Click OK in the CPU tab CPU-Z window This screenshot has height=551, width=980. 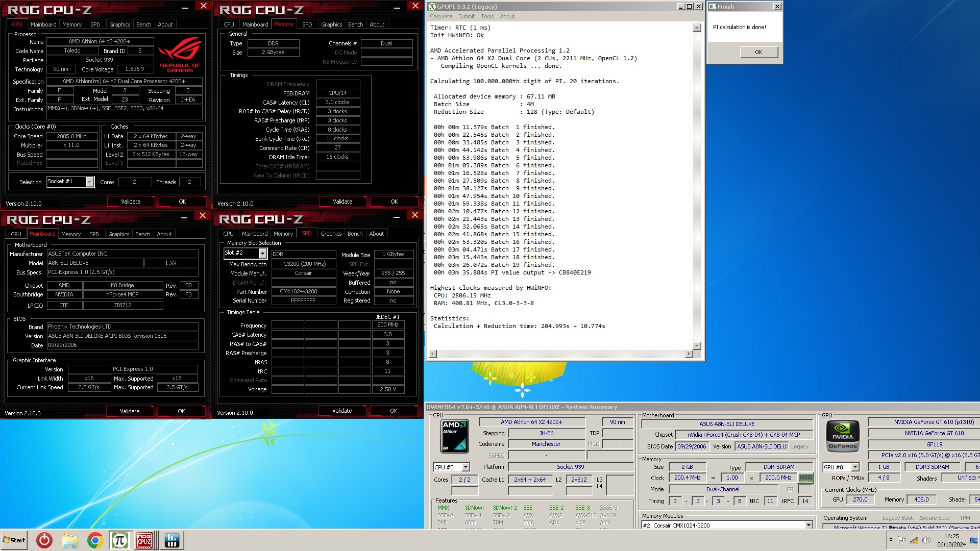(x=182, y=202)
